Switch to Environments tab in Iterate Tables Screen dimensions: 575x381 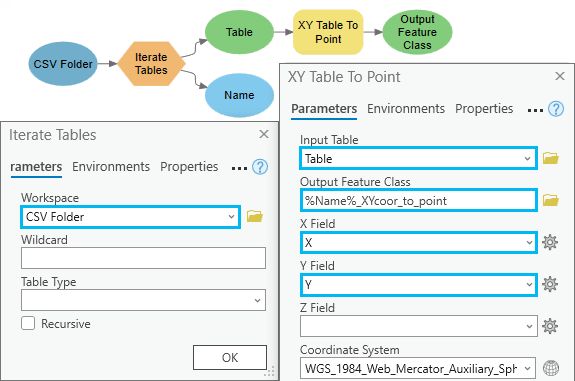(111, 167)
